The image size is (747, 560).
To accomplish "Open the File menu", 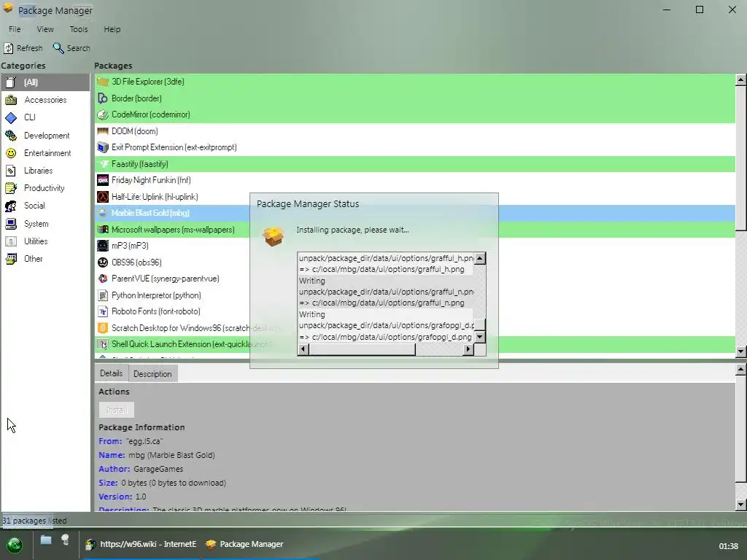I will [x=15, y=29].
